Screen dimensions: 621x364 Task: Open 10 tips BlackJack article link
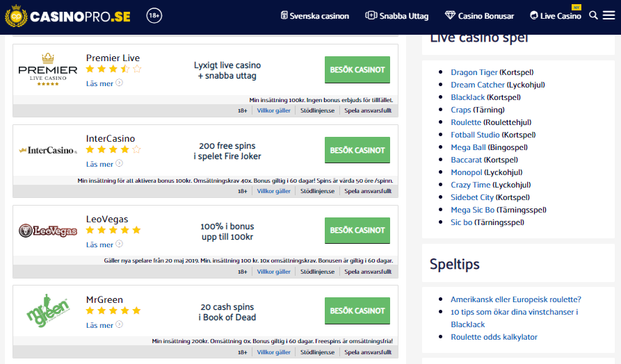(514, 318)
